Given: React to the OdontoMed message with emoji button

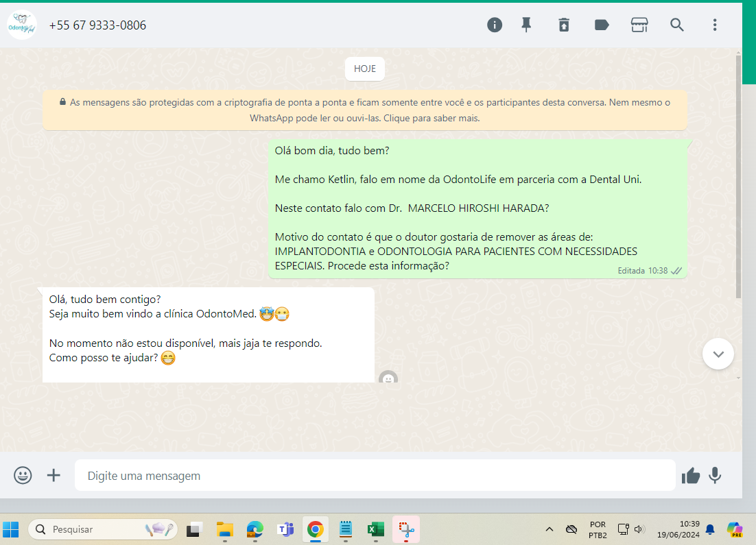Looking at the screenshot, I should coord(388,377).
